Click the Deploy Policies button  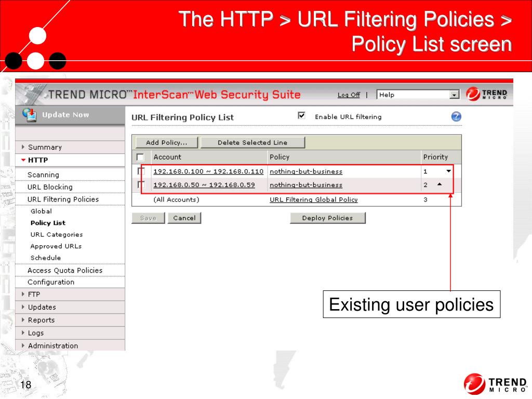[327, 218]
